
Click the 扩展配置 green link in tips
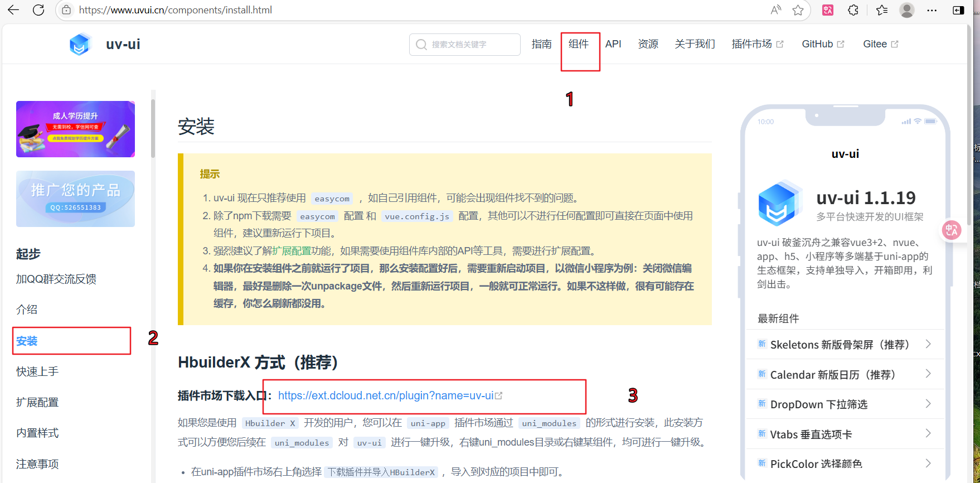pyautogui.click(x=292, y=251)
